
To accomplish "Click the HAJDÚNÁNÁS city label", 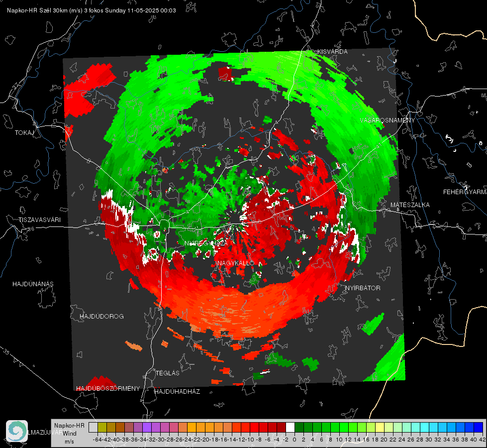I will (33, 284).
